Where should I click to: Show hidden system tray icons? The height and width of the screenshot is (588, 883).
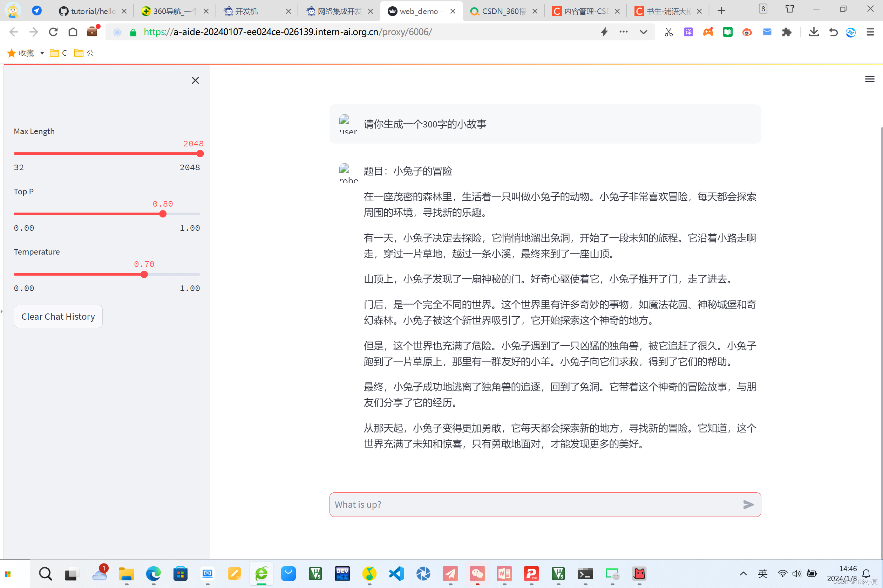click(x=743, y=573)
